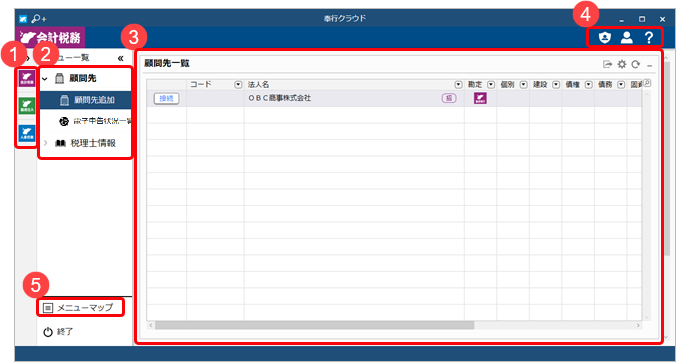Open the 債権 column filter dropdown

(x=588, y=84)
